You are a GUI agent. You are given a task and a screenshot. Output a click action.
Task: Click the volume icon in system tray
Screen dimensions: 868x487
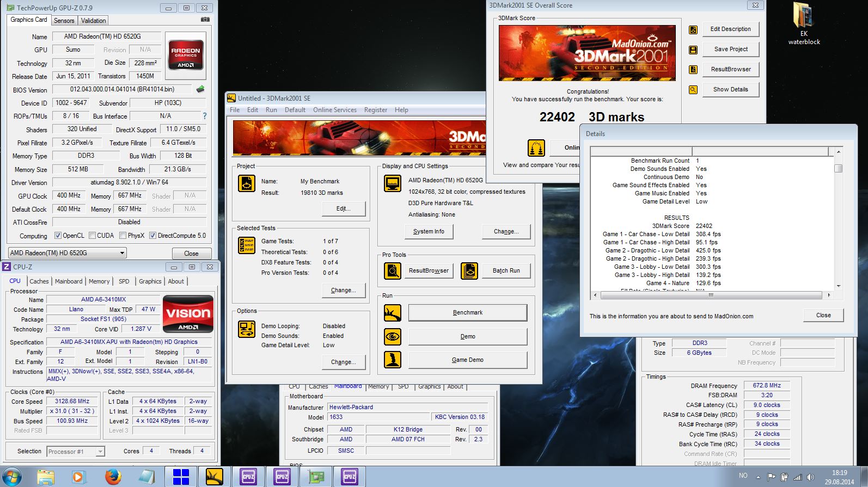pos(810,477)
